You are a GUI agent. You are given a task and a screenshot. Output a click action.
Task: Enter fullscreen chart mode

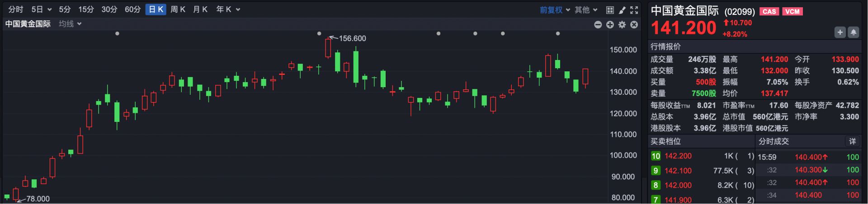pos(634,10)
